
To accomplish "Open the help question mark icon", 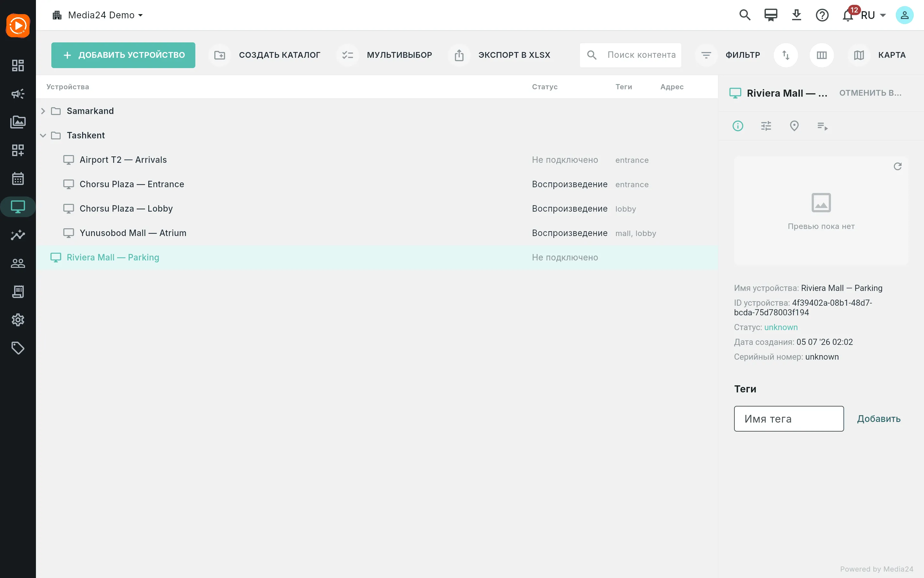I will tap(822, 15).
